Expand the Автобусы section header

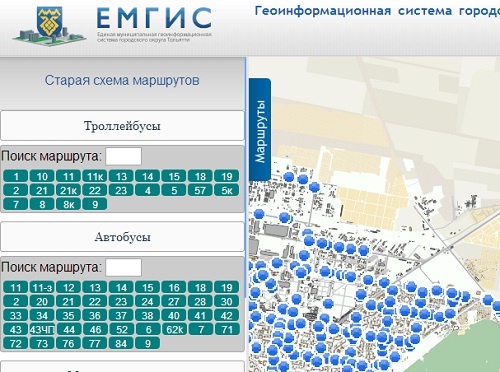122,237
